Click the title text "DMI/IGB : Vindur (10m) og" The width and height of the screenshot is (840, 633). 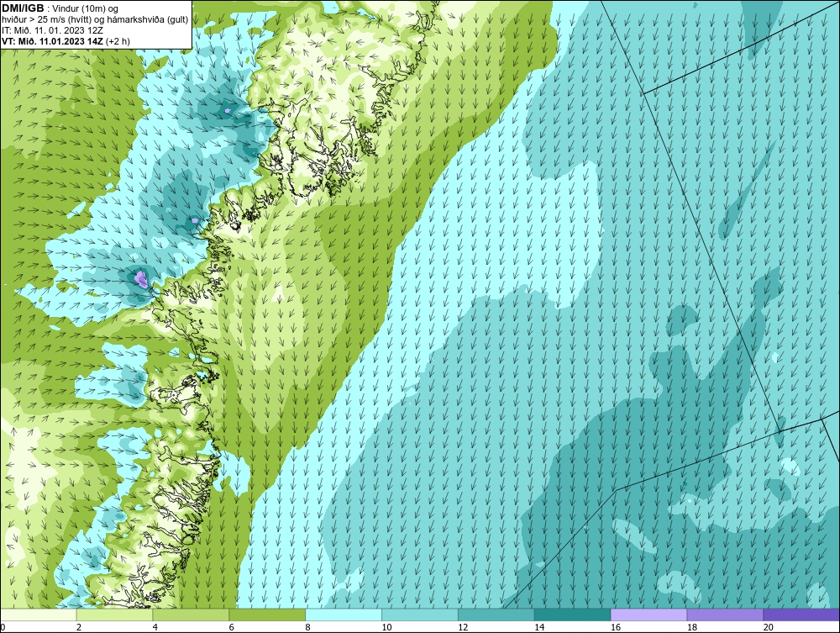point(60,8)
